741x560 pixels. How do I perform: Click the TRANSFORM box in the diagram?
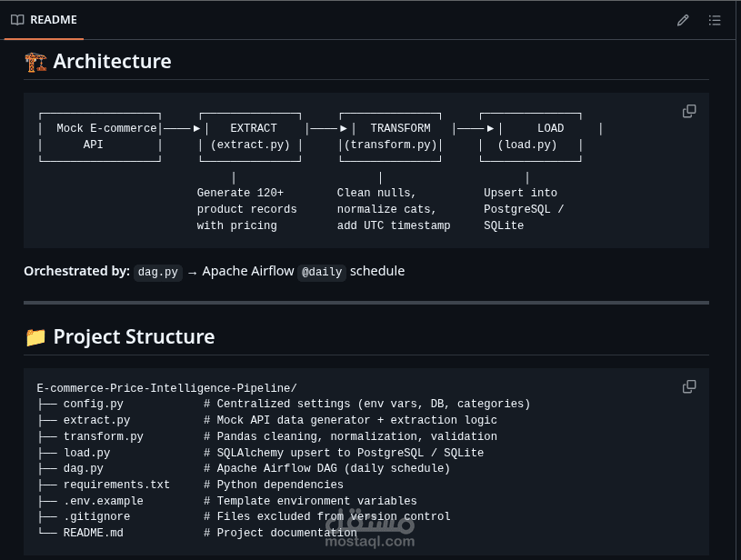coord(390,137)
